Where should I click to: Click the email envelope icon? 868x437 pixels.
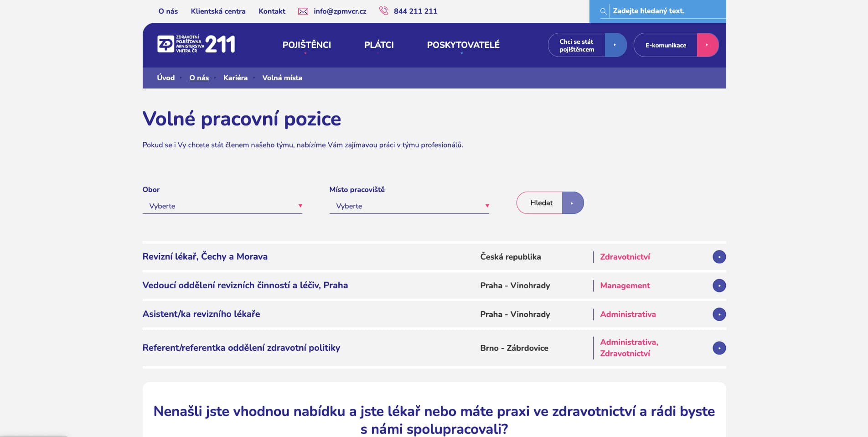[x=303, y=11]
